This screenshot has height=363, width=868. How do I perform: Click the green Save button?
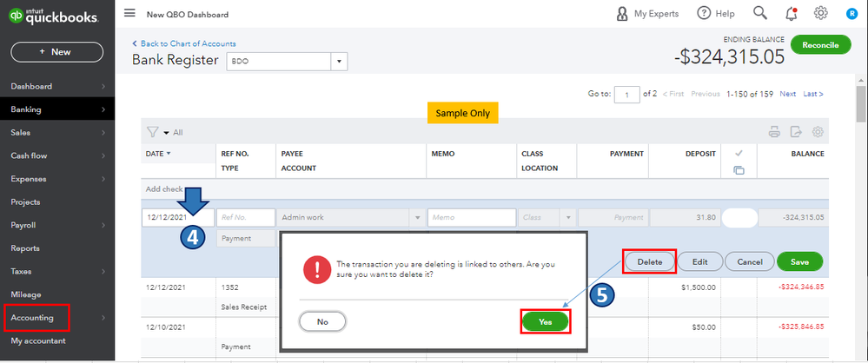coord(799,261)
